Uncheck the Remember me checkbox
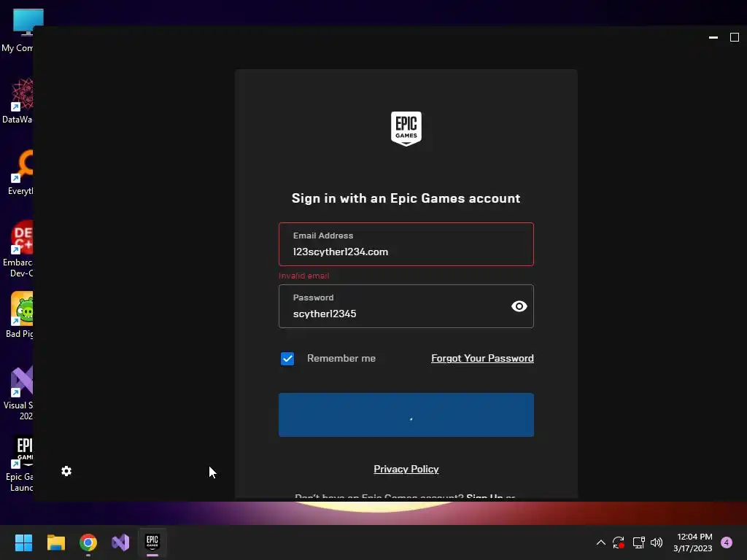Screen dimensions: 747x560 tap(287, 359)
